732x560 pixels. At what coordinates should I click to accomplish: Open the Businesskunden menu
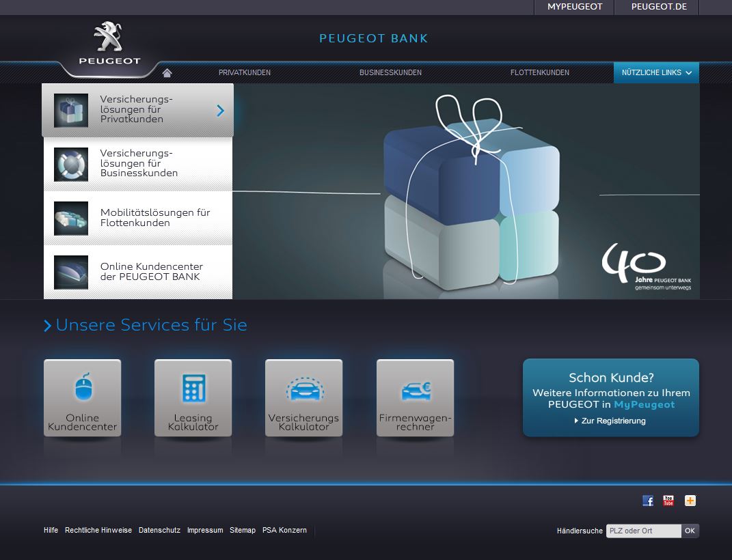(x=390, y=73)
